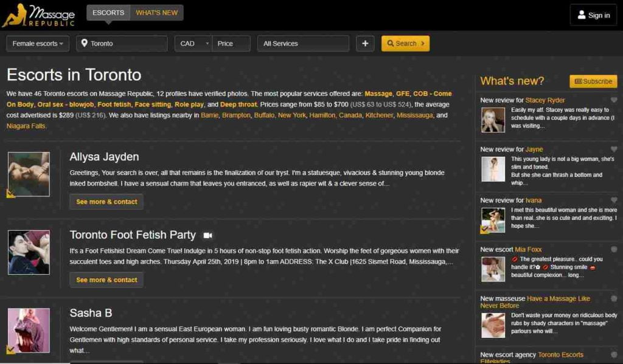
Task: Open the Toronto Escorts agency link
Action: [x=532, y=358]
